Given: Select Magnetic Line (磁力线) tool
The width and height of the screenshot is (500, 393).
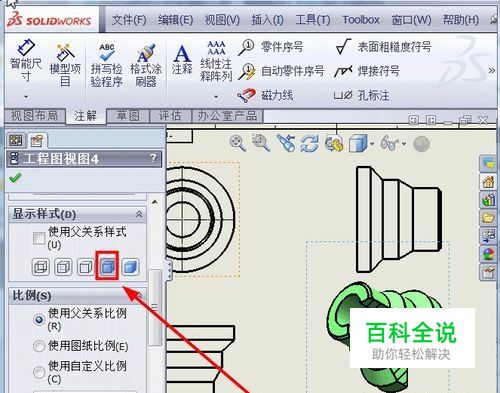Looking at the screenshot, I should coord(265,95).
